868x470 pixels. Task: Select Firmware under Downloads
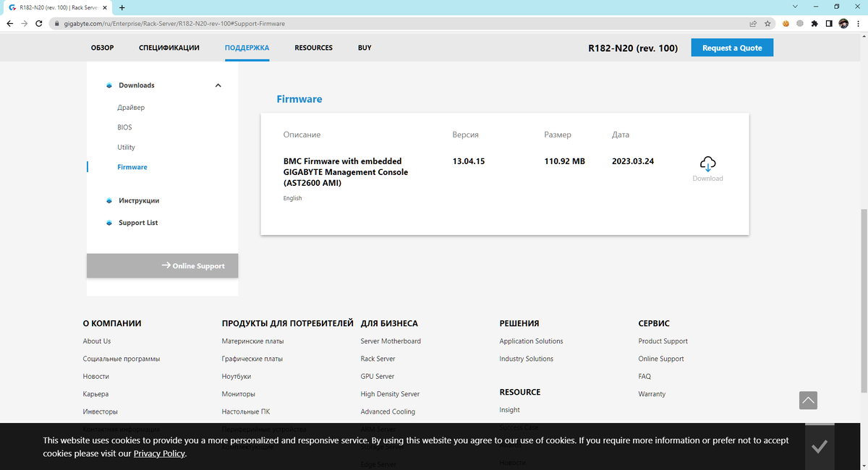tap(132, 167)
